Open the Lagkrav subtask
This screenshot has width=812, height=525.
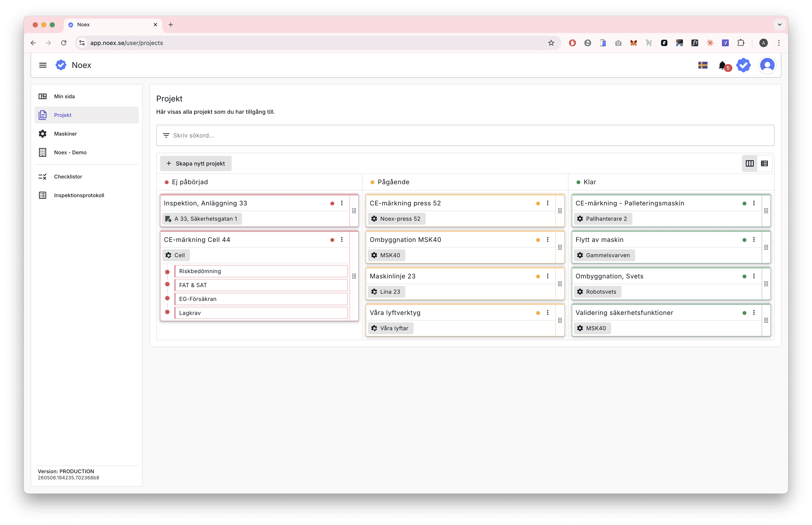261,313
